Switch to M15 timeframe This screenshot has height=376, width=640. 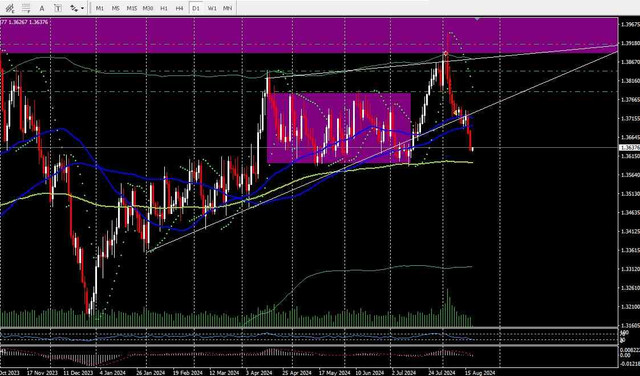(x=131, y=8)
